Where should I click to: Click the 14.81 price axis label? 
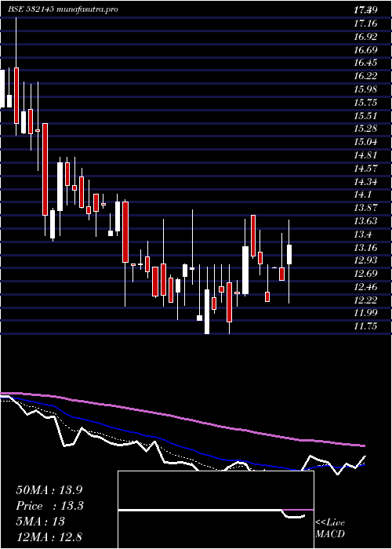pos(365,155)
